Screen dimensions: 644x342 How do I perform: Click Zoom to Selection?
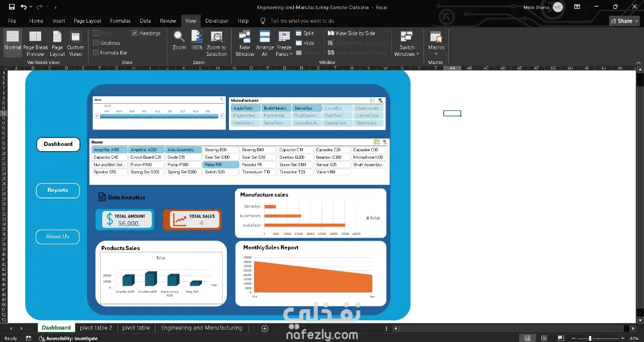216,43
